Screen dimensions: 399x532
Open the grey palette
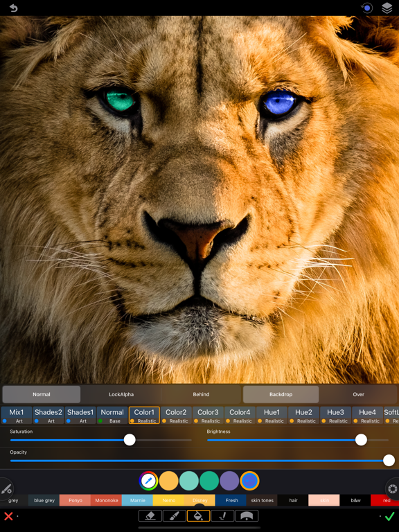14,500
